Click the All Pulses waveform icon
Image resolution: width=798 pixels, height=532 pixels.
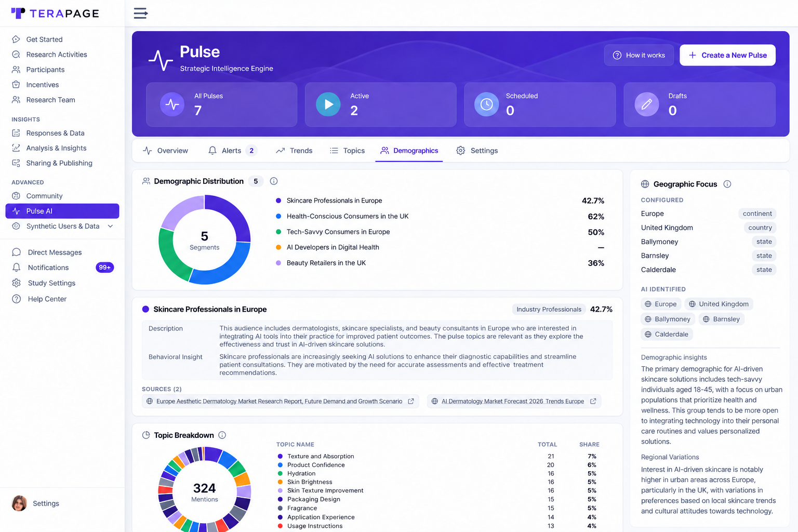(172, 104)
